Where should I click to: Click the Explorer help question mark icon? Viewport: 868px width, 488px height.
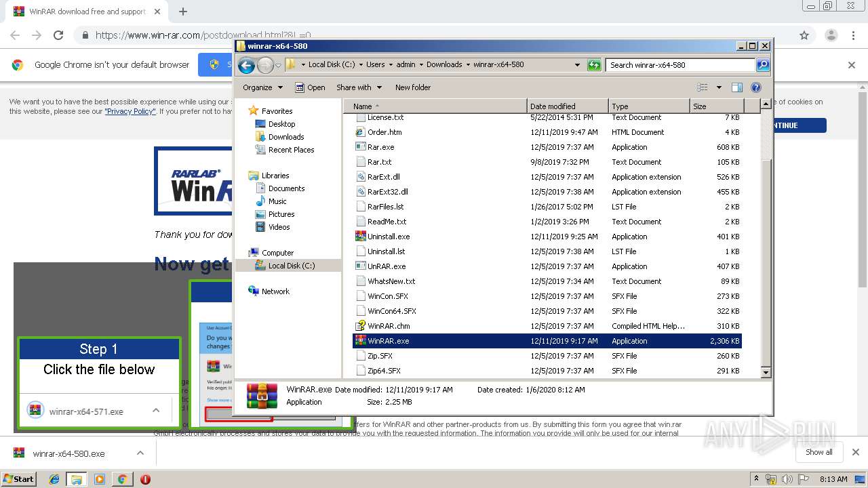[756, 87]
